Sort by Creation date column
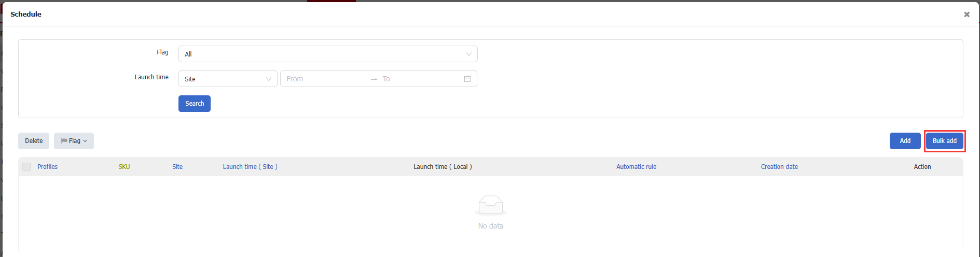This screenshot has width=980, height=257. coord(779,167)
